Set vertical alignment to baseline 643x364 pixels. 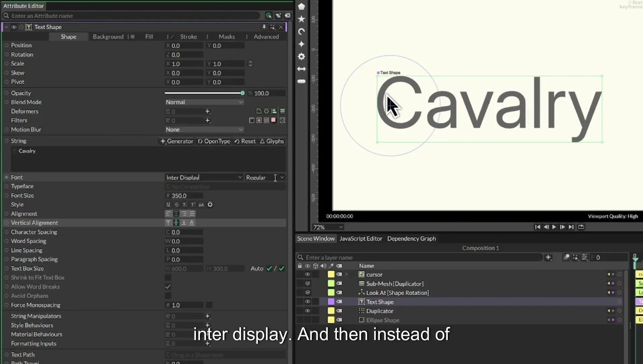192,222
